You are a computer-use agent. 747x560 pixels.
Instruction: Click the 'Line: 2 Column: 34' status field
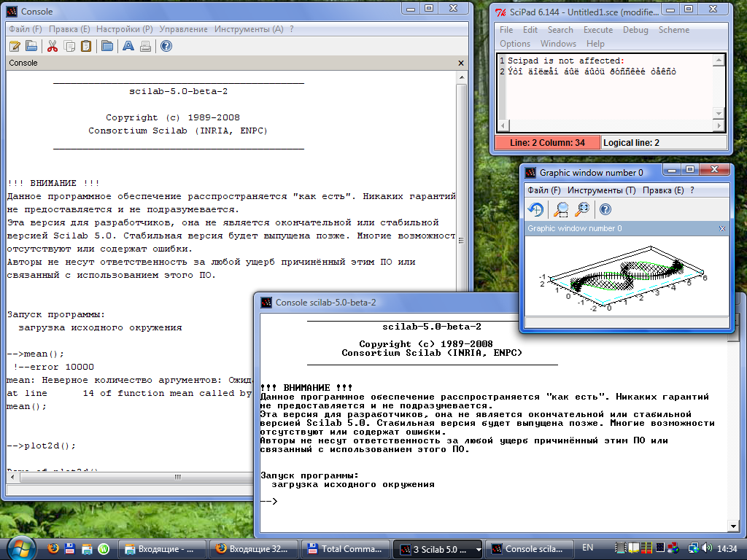point(547,142)
